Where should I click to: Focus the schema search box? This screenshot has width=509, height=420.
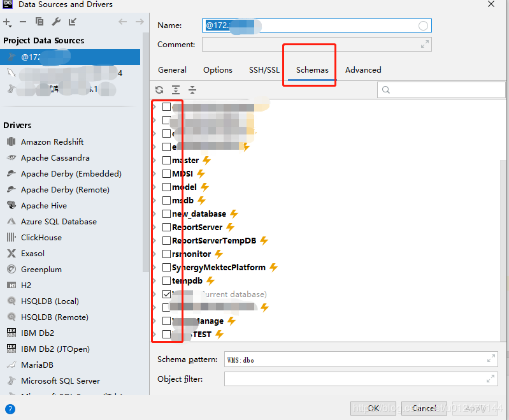click(441, 90)
